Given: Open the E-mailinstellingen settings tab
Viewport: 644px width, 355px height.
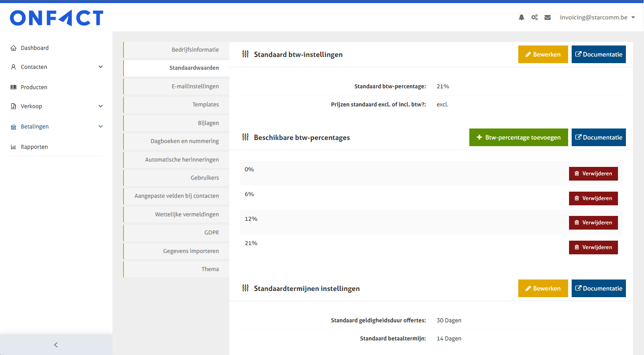Looking at the screenshot, I should click(195, 87).
